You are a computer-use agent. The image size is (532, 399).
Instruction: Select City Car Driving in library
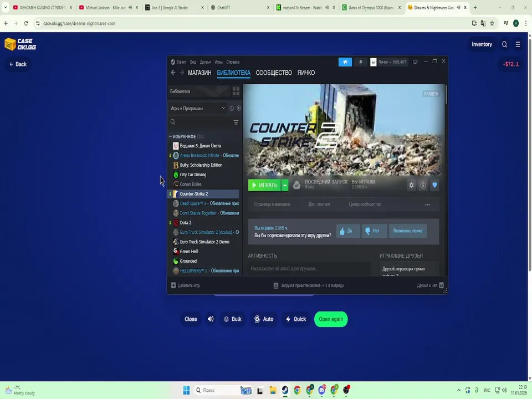coord(204,175)
